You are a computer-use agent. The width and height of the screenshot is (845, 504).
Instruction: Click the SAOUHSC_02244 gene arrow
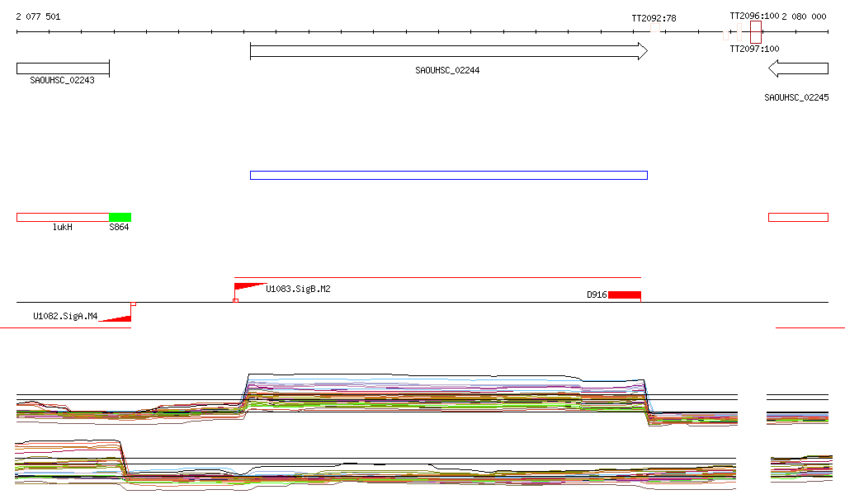pos(448,51)
